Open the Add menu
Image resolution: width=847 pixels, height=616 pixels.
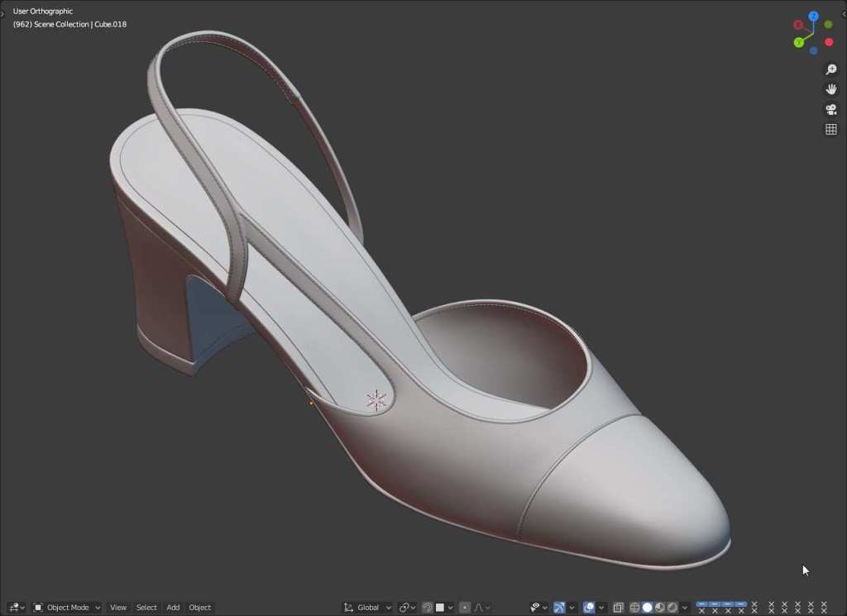173,608
